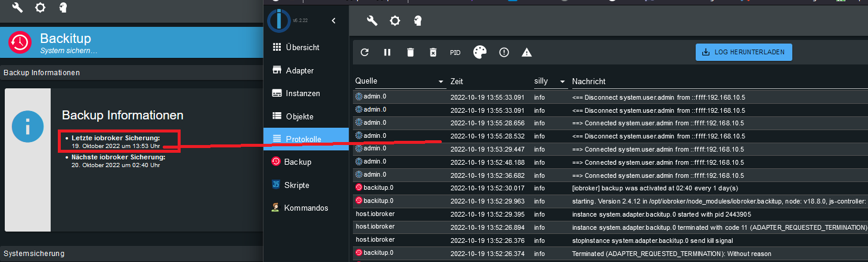This screenshot has height=262, width=868.
Task: Select Protokolle in sidebar
Action: pyautogui.click(x=306, y=139)
